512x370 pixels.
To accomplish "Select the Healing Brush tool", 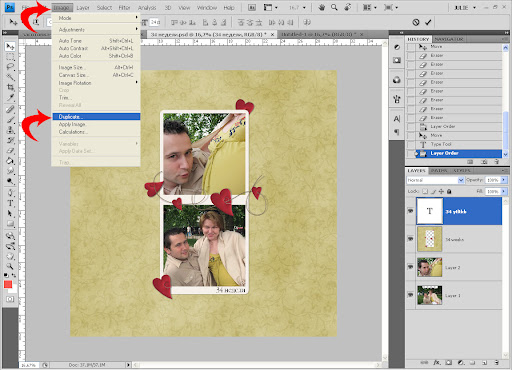I will coord(10,109).
